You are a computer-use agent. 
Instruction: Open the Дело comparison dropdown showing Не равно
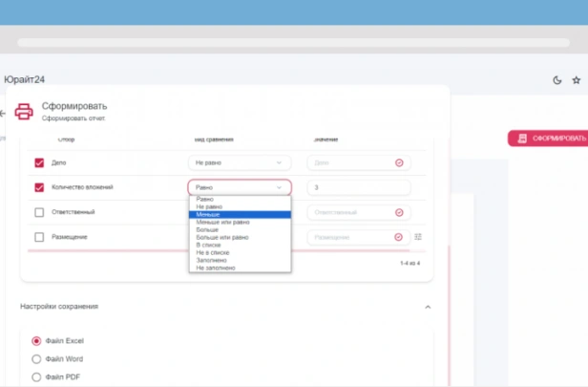239,162
